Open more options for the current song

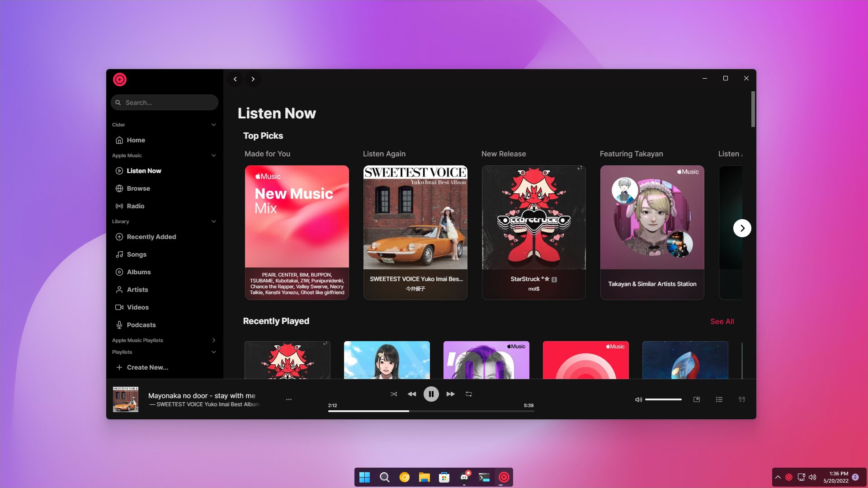(289, 399)
